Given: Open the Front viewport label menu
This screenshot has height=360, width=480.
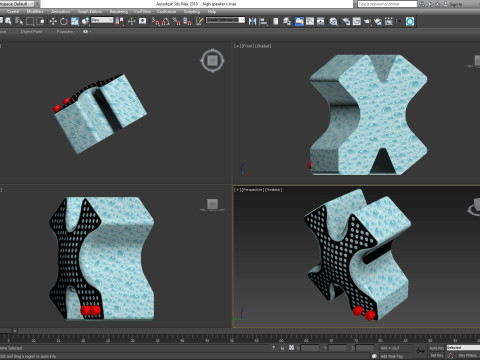Looking at the screenshot, I should coord(248,46).
